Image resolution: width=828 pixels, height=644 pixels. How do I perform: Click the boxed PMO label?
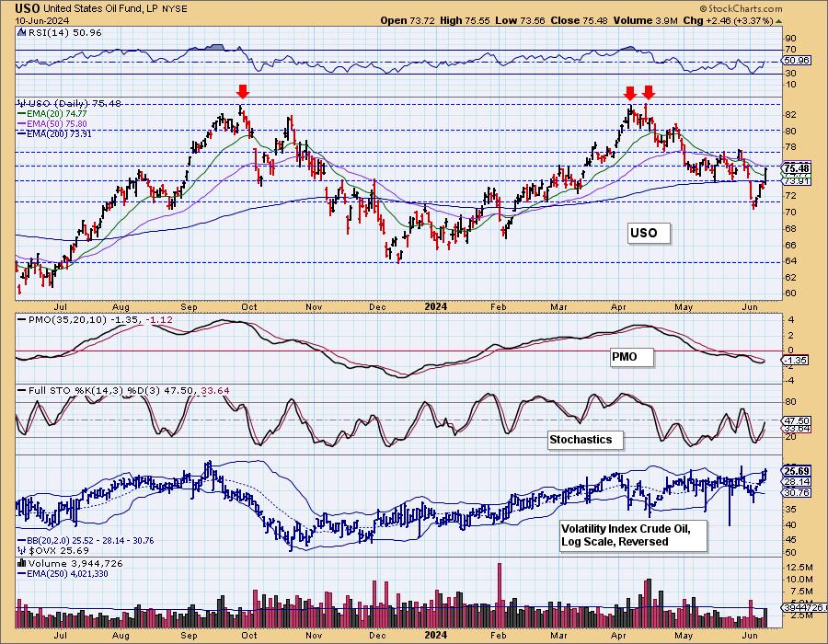pos(631,357)
